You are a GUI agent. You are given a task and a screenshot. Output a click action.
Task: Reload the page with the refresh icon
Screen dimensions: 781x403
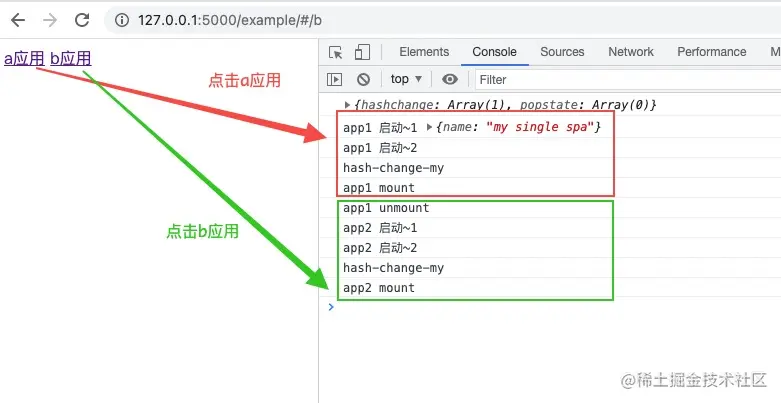(82, 20)
